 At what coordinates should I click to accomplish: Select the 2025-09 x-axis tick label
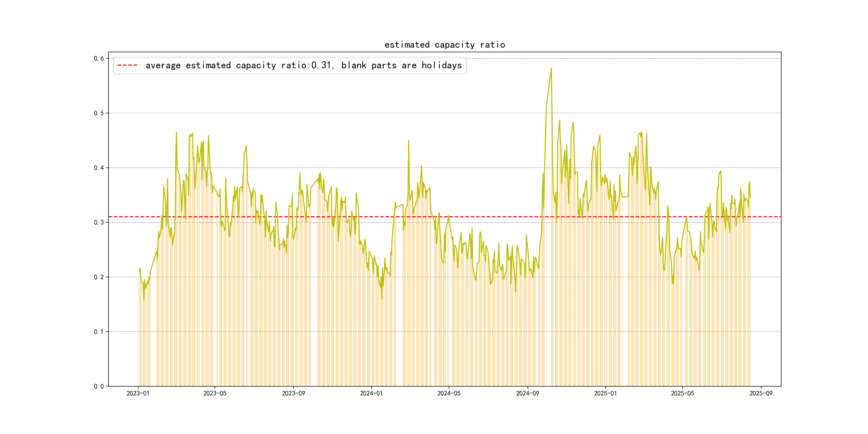(x=761, y=393)
